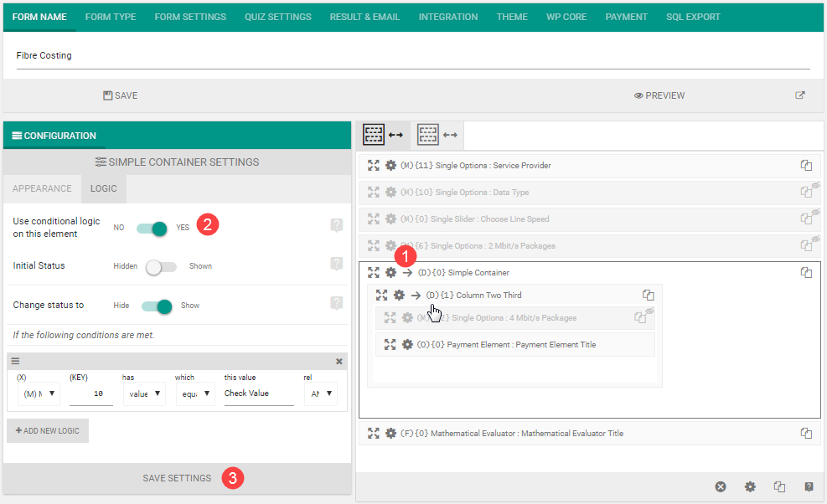
Task: Toggle Initial Status between Hidden and Shown
Action: coord(162,266)
